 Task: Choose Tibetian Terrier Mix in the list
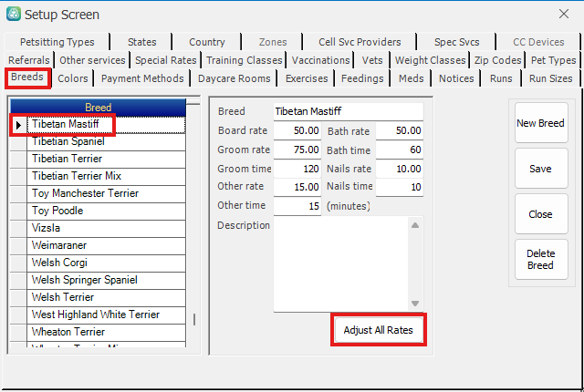pos(106,176)
